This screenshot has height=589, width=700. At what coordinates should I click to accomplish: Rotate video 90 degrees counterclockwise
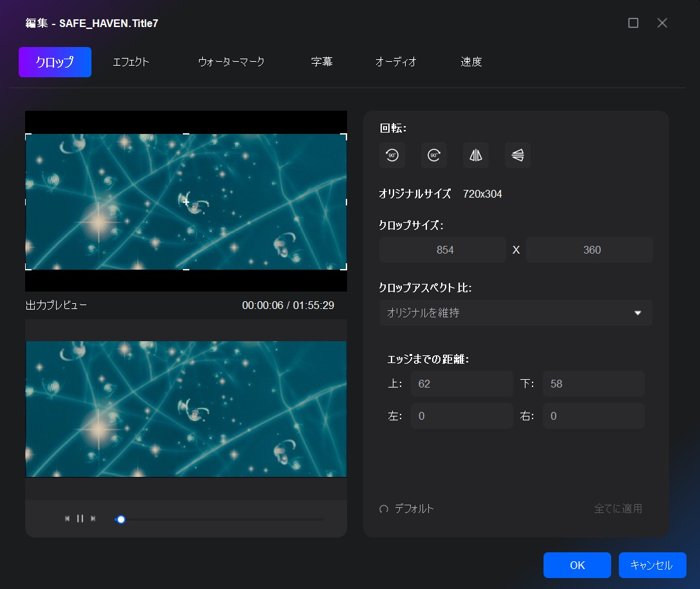click(x=392, y=155)
